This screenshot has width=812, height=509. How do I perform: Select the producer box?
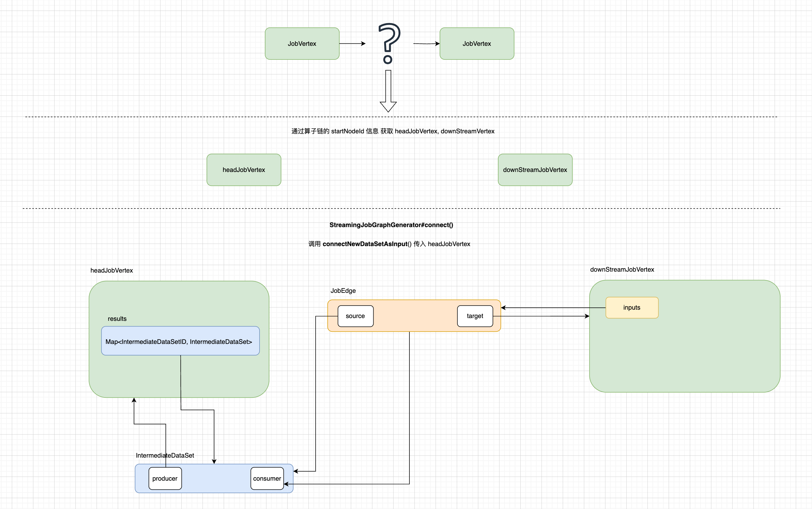pyautogui.click(x=165, y=479)
